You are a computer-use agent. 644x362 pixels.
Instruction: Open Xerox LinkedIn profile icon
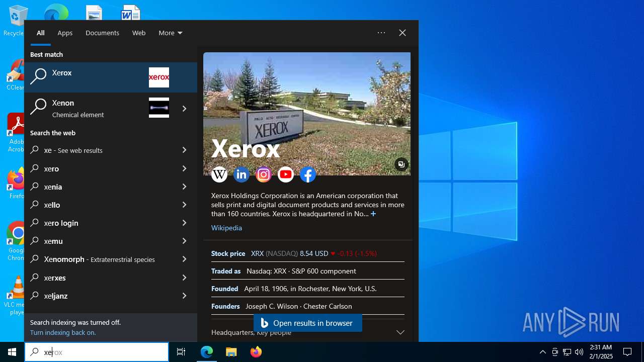click(x=242, y=174)
